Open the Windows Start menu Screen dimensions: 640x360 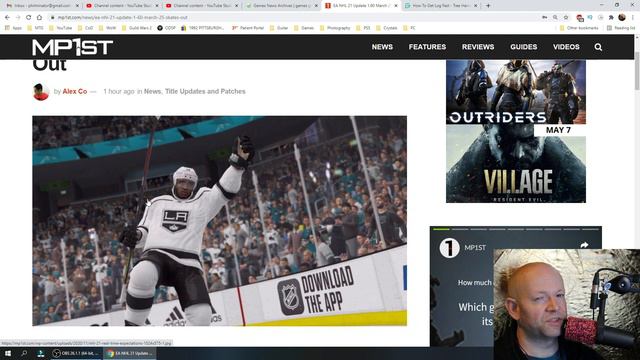pos(8,353)
